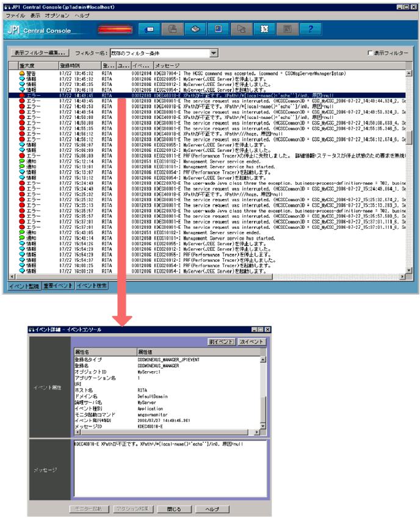Click the green notice icon of the 15:43:14 row
This screenshot has width=420, height=518.
click(22, 238)
